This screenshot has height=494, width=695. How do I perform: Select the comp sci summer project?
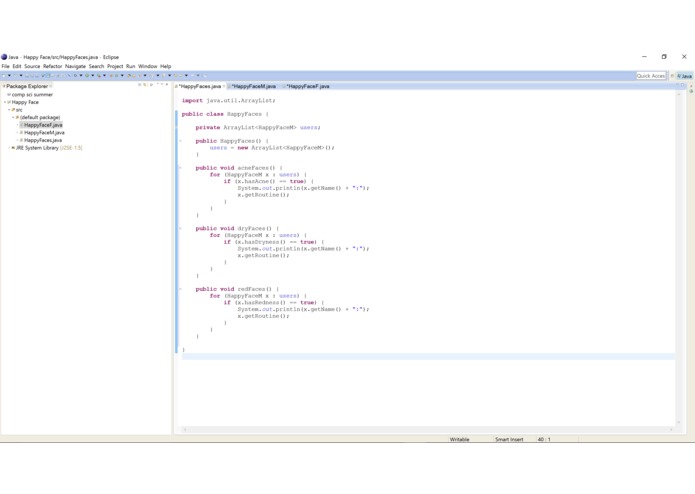[32, 94]
